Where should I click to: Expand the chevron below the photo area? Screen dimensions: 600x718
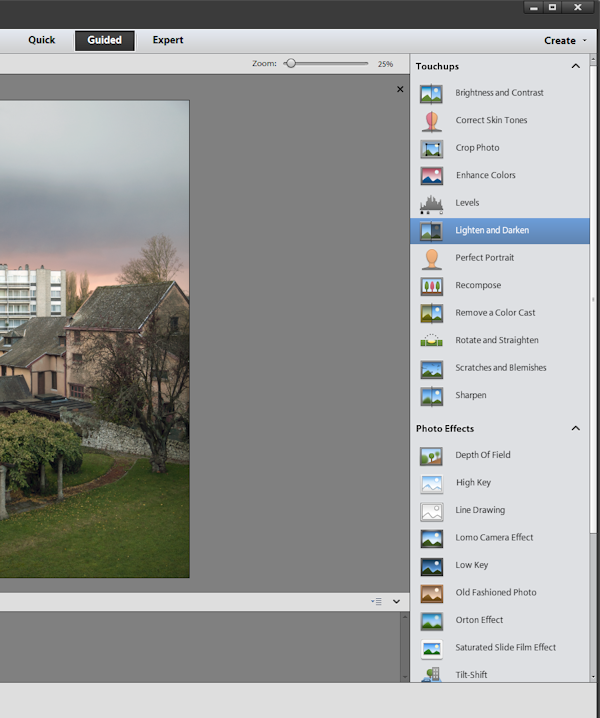(396, 601)
